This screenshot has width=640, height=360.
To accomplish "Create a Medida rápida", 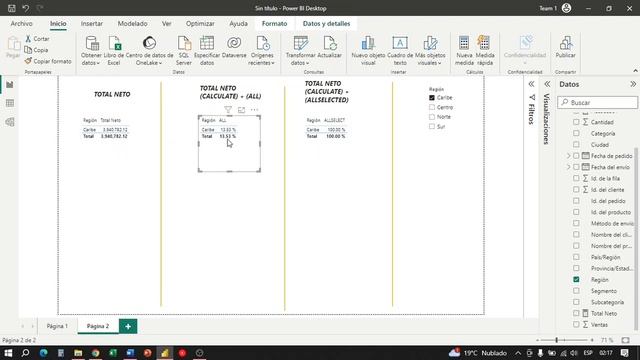I will [484, 51].
